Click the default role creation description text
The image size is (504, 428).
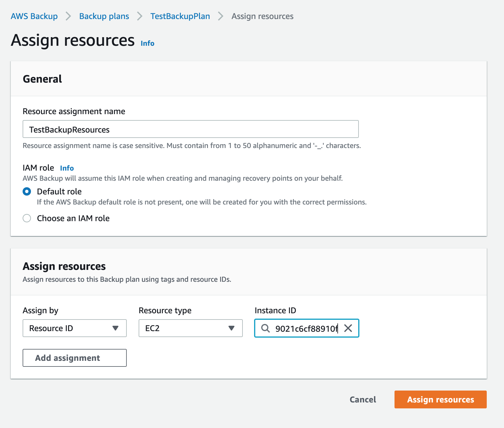tap(202, 202)
